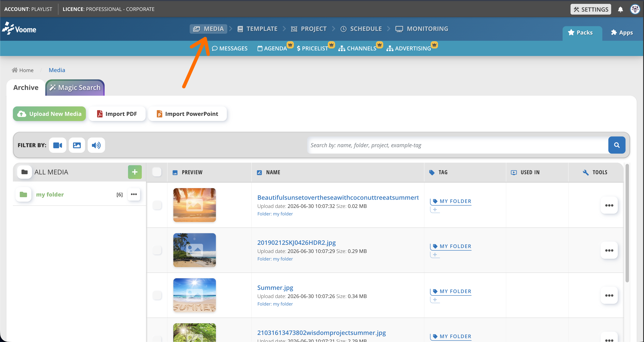
Task: Go to the SCHEDULE section
Action: (x=361, y=29)
